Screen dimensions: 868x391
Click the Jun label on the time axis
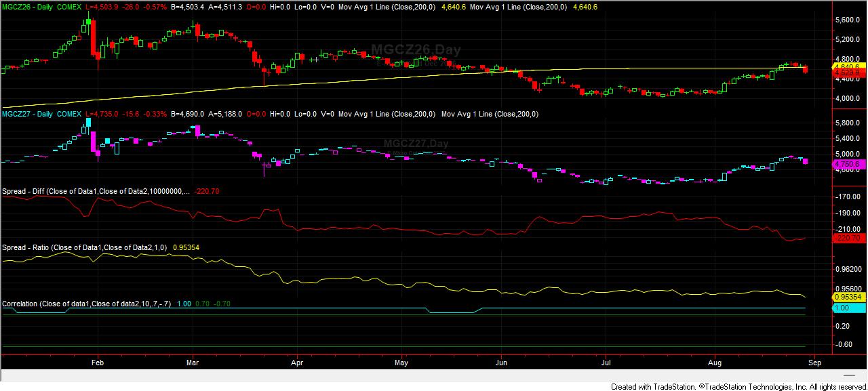[x=500, y=363]
